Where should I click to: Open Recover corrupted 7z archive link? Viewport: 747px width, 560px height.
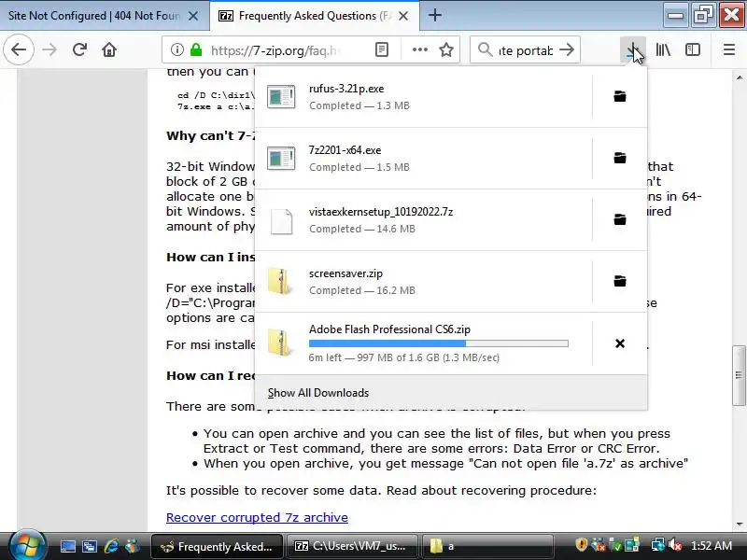point(257,517)
